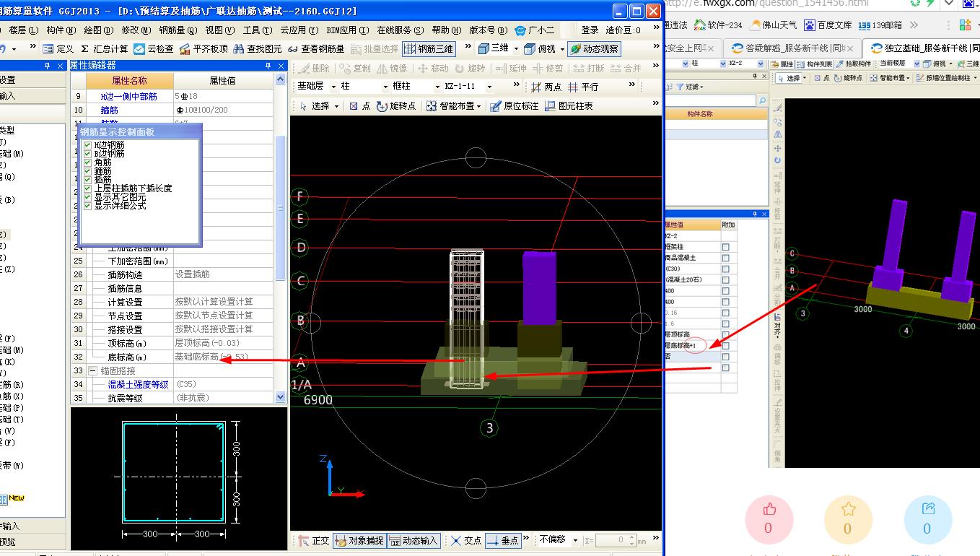Toggle 交点 intersection snap
This screenshot has height=556, width=980.
point(466,540)
